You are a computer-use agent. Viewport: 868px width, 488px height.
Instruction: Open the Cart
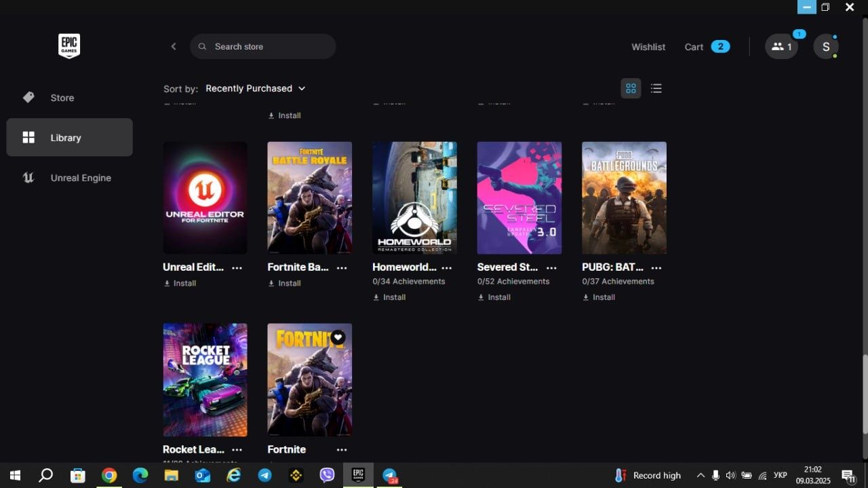pyautogui.click(x=707, y=47)
